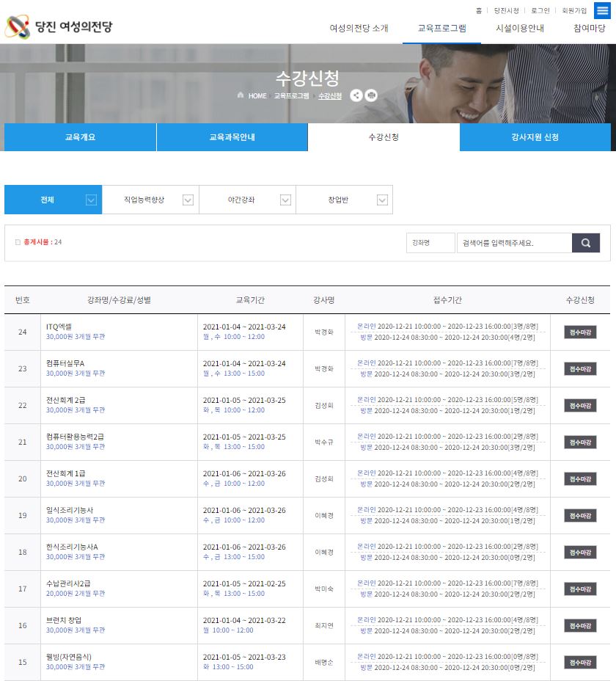Expand the 야간강좌 category dropdown
This screenshot has width=616, height=681.
285,200
